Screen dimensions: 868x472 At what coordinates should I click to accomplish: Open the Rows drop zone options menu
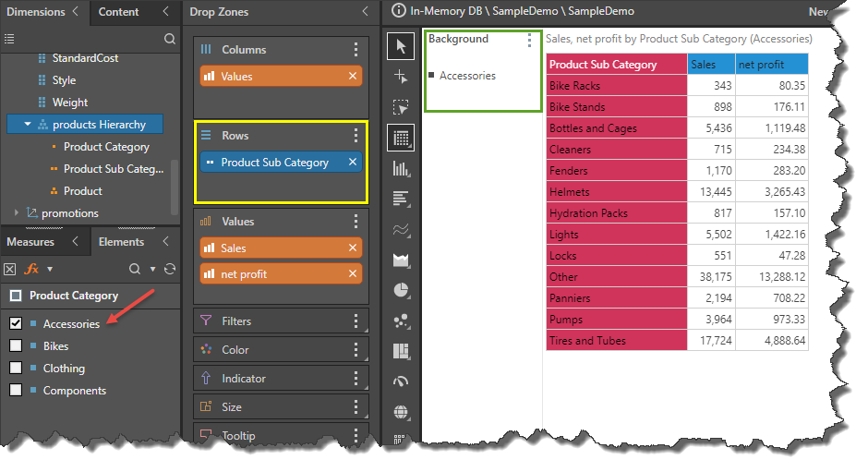click(356, 136)
